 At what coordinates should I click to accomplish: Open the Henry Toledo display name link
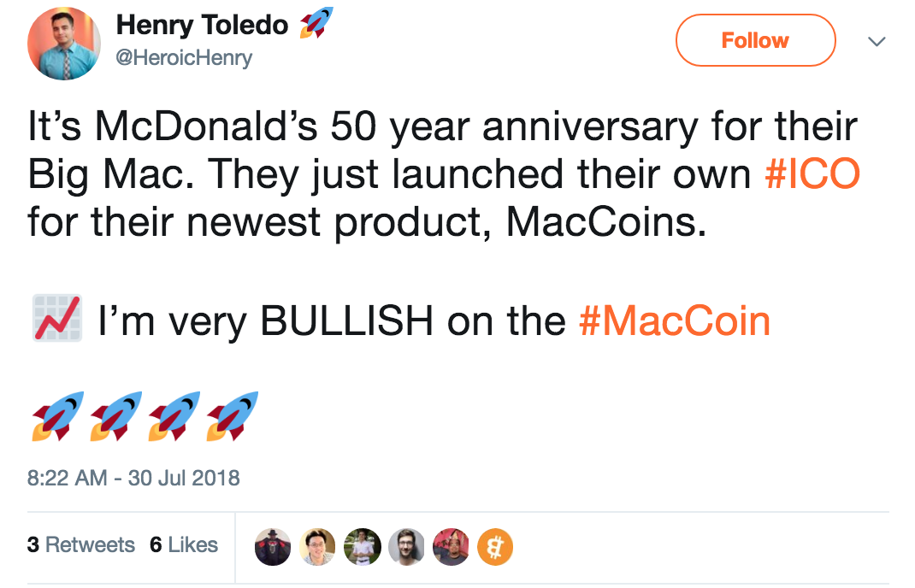pos(202,25)
